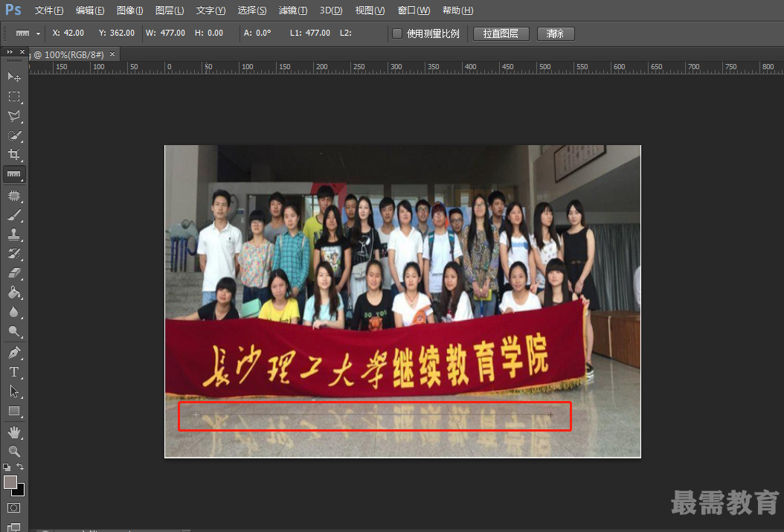The image size is (784, 532).
Task: Close the toolbox panel
Action: [x=22, y=51]
